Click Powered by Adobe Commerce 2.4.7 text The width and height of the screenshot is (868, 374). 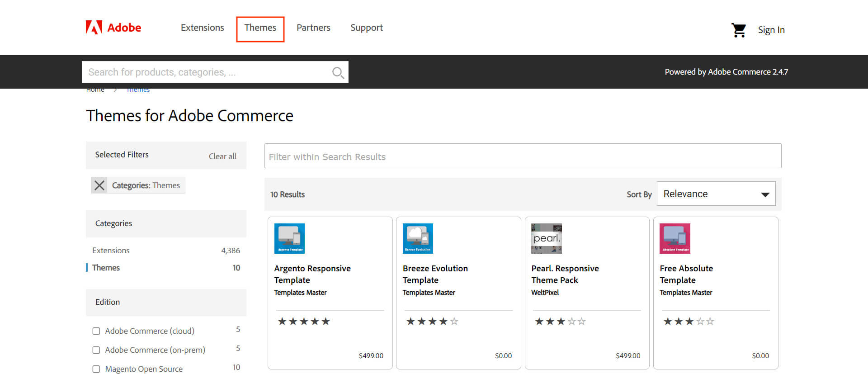(x=726, y=72)
